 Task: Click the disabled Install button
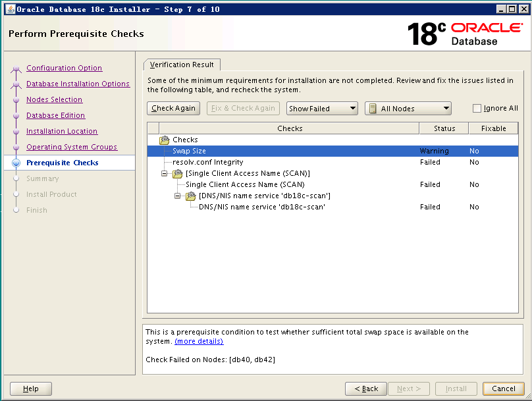tap(456, 388)
